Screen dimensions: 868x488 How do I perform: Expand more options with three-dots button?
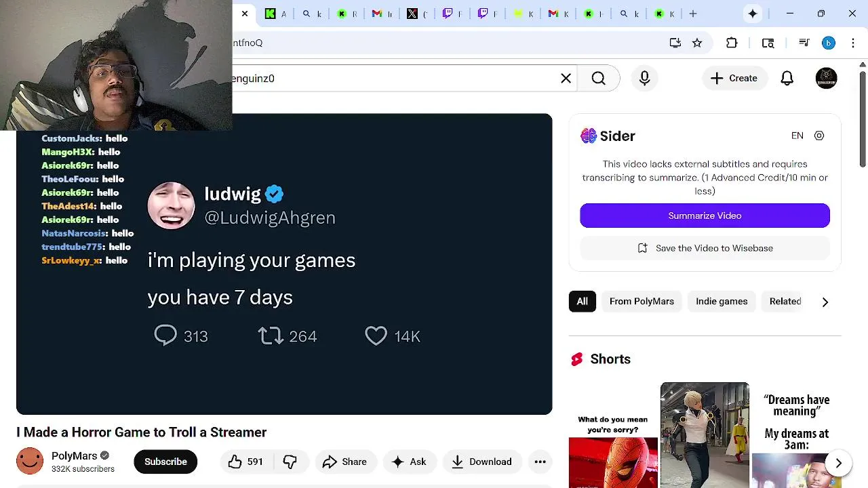coord(540,462)
